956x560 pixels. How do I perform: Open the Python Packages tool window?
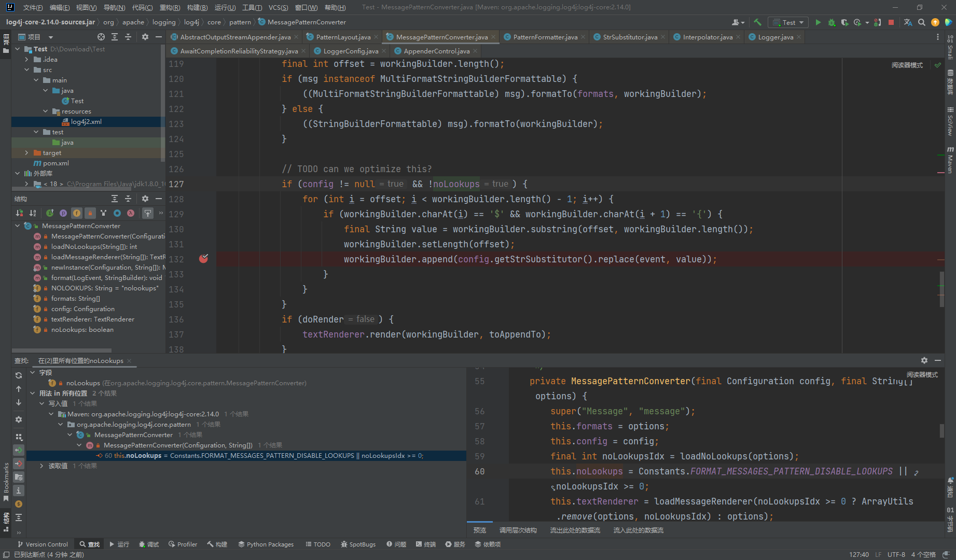tap(266, 544)
